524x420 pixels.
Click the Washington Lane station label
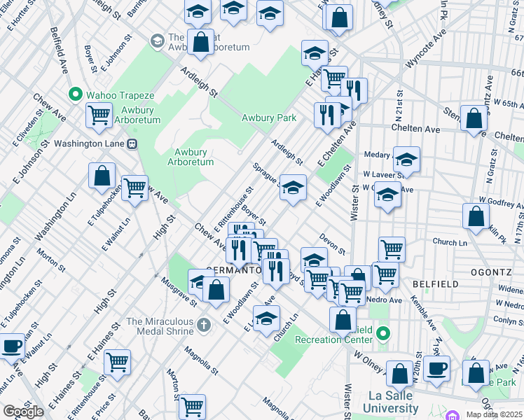(89, 144)
